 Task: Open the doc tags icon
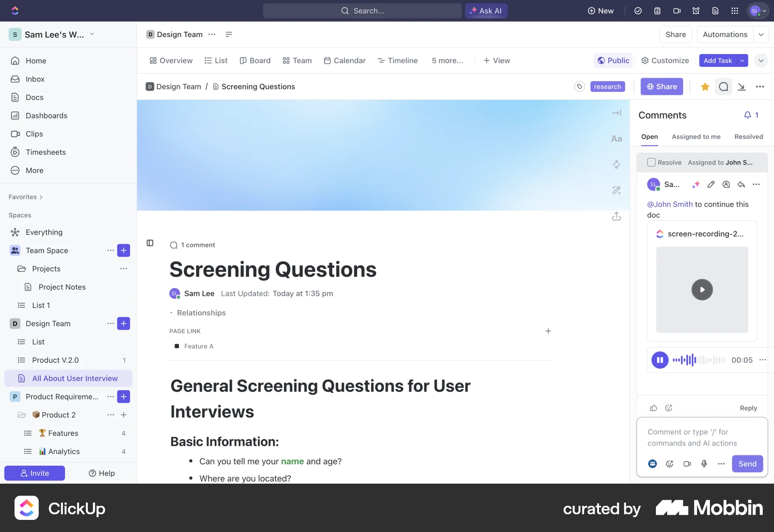point(579,87)
